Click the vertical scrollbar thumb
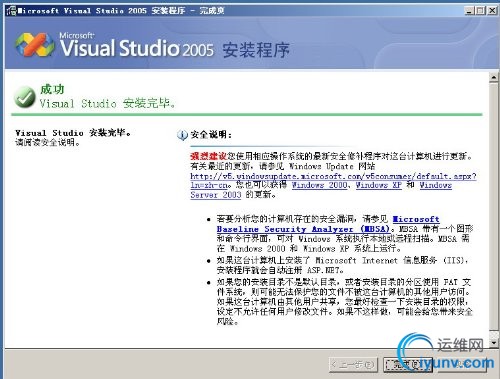Viewport: 500px width, 379px height. click(x=494, y=206)
